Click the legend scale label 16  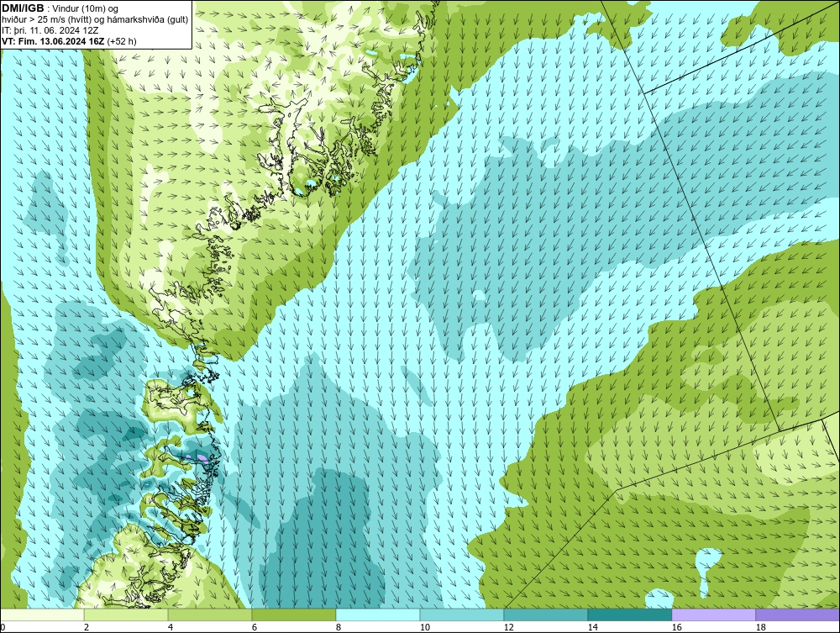coord(676,627)
